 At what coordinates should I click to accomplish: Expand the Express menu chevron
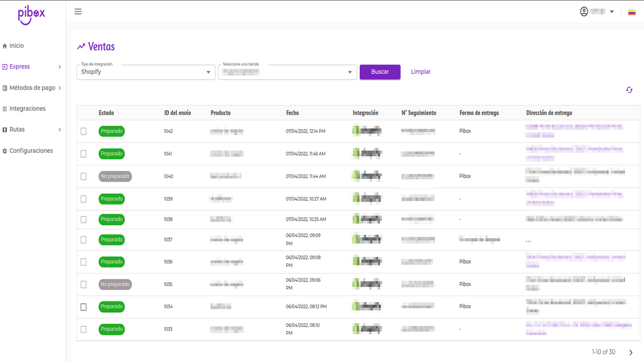59,66
